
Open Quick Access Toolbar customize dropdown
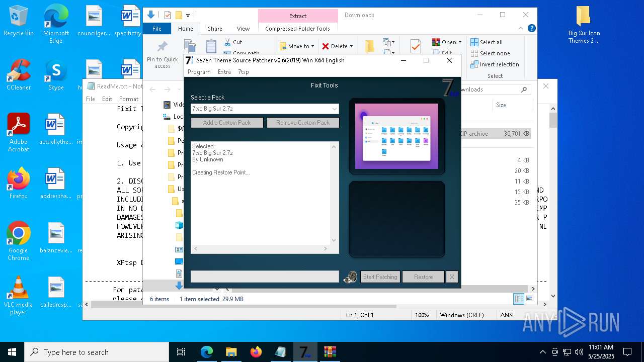(x=188, y=16)
